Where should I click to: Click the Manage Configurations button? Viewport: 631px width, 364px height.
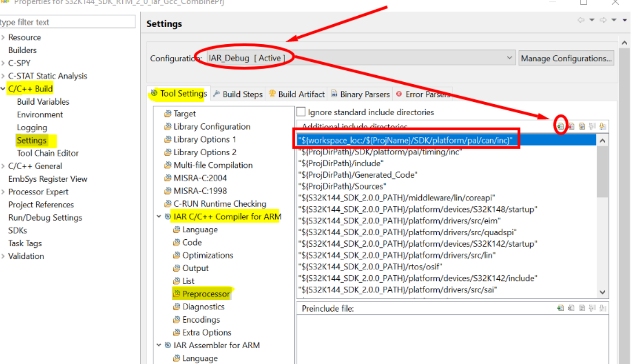566,58
